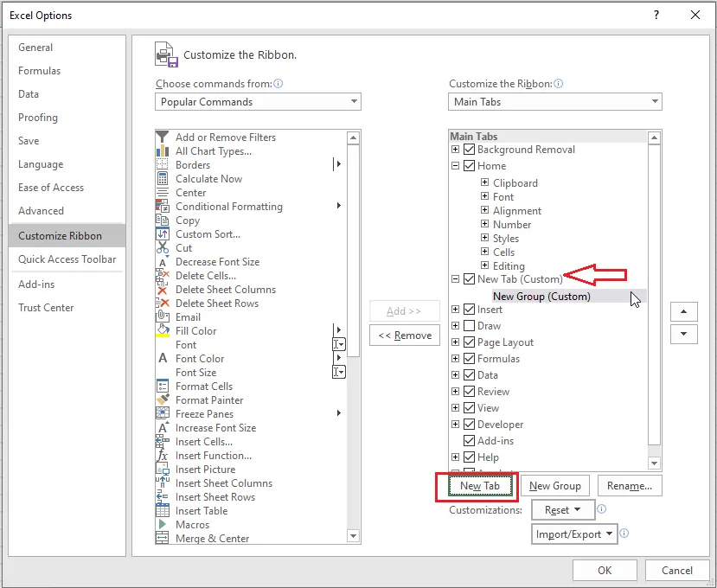Viewport: 717px width, 588px height.
Task: Click the Copy command icon
Action: [x=163, y=220]
